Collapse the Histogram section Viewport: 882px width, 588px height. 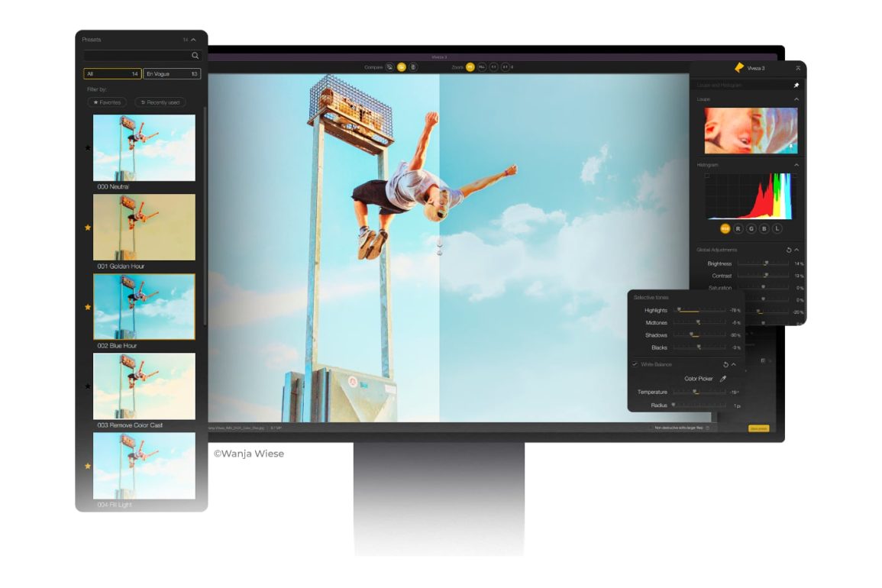coord(796,165)
